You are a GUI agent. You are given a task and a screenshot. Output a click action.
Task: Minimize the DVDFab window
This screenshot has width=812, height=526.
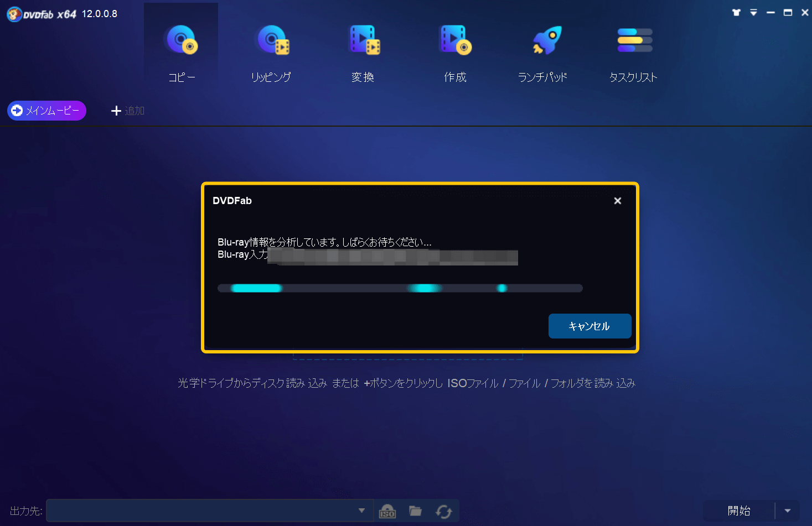[770, 12]
